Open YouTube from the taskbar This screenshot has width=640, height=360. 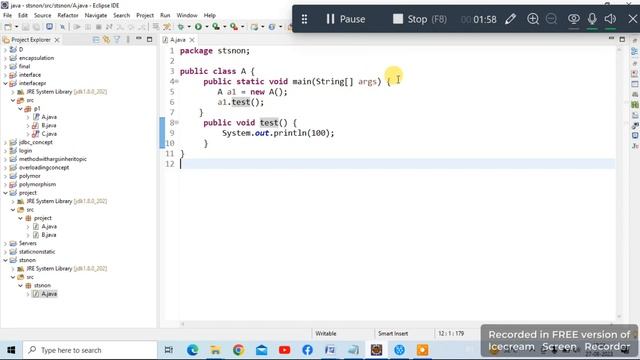[284, 350]
